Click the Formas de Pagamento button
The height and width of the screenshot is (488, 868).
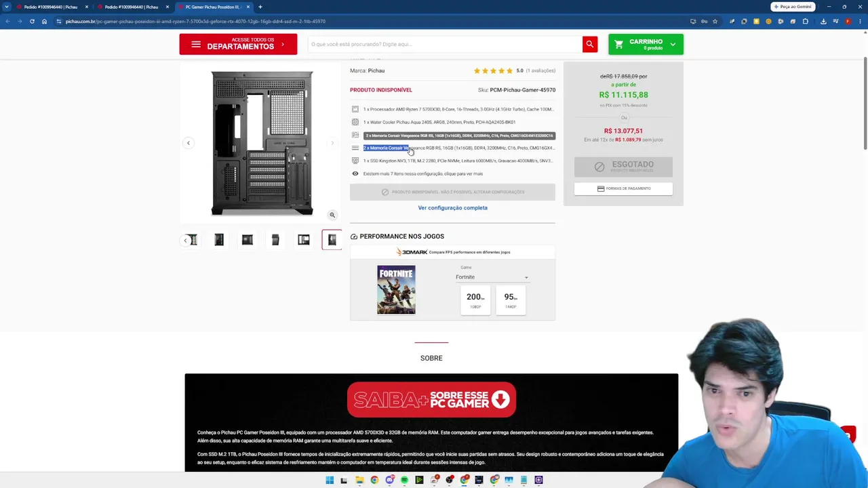(x=623, y=188)
